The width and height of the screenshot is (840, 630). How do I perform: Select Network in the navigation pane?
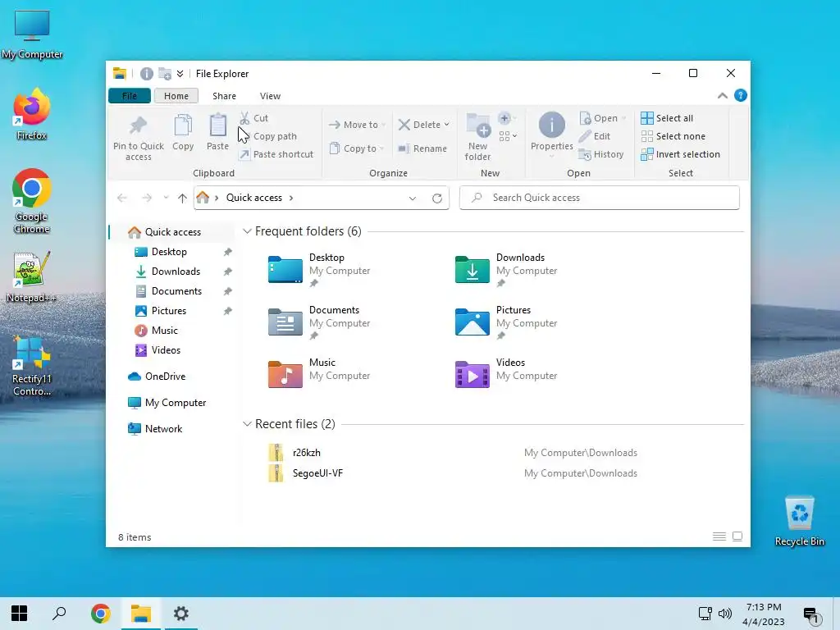point(163,429)
